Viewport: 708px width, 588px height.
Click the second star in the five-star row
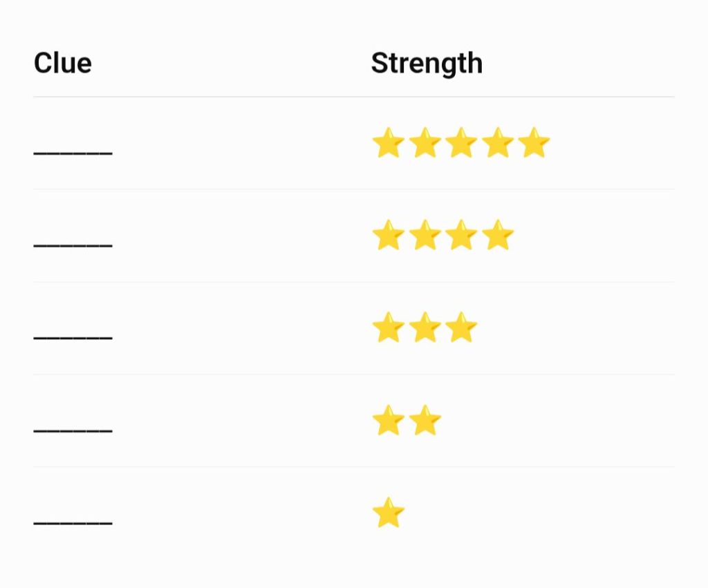pos(425,142)
